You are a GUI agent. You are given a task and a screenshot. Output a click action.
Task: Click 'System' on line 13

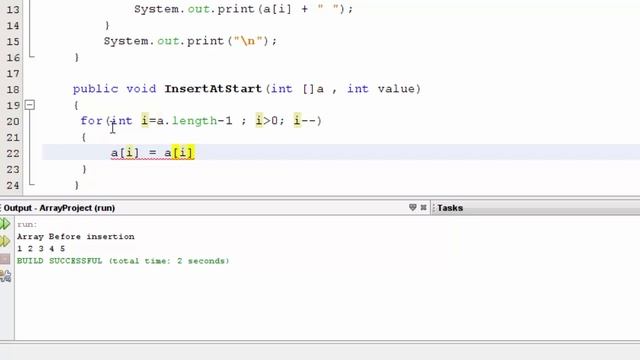(x=156, y=9)
